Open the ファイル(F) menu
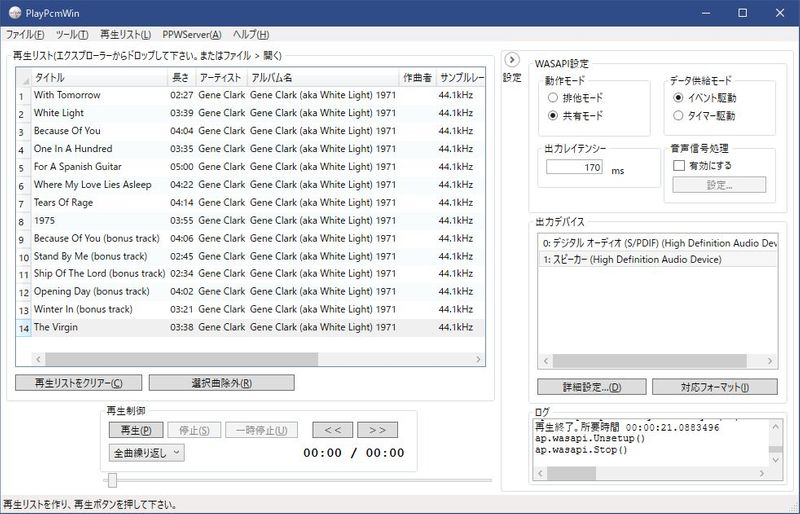This screenshot has height=514, width=800. tap(26, 35)
